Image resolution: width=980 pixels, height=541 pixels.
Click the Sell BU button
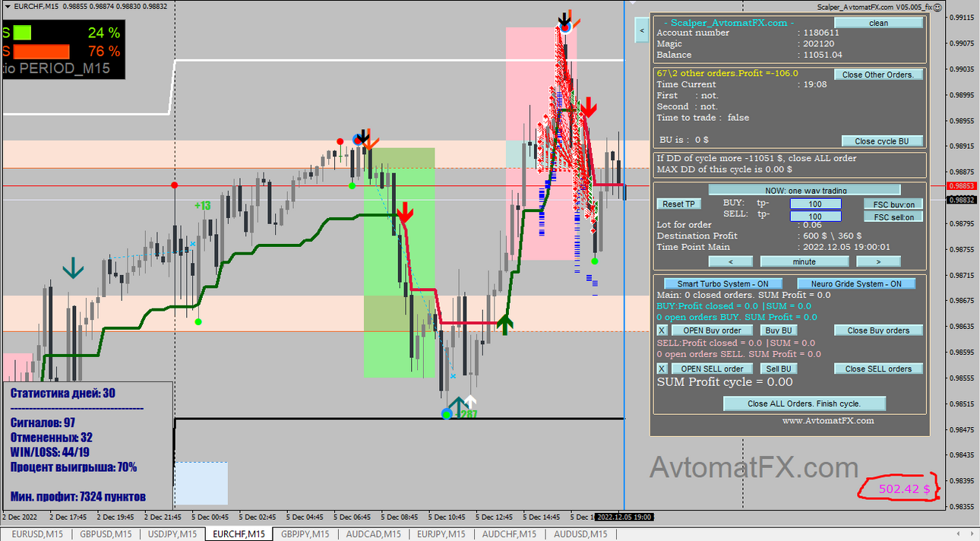click(779, 369)
